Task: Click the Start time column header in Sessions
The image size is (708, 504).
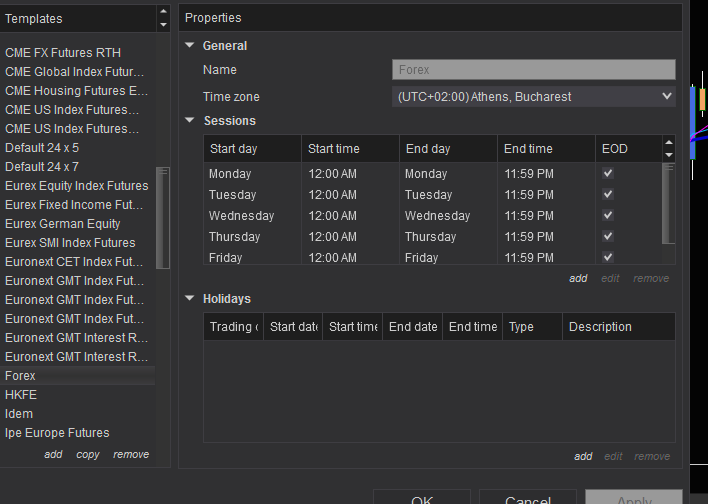Action: 350,149
